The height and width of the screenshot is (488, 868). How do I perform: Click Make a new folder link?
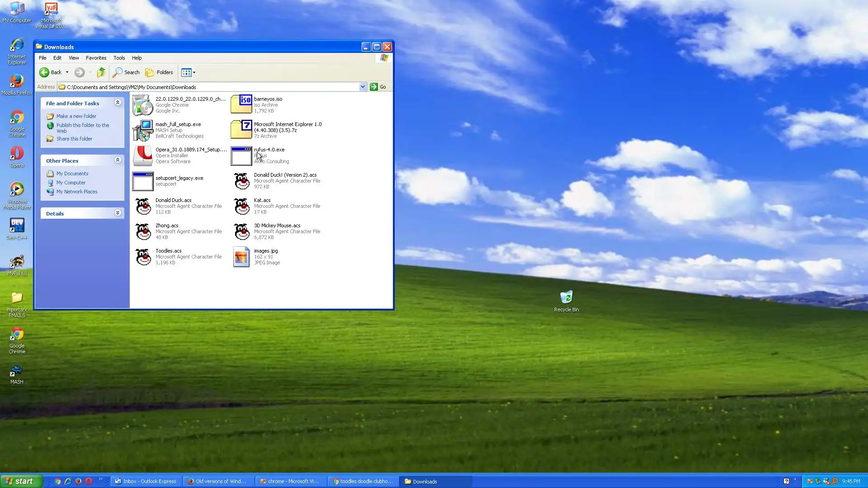(76, 116)
